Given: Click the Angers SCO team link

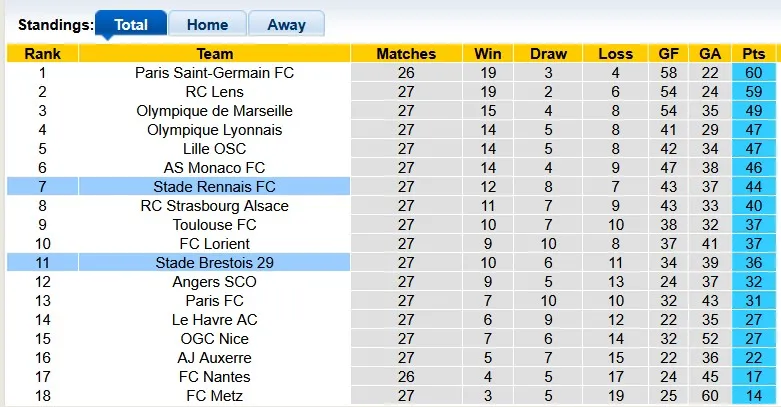Looking at the screenshot, I should 214,282.
